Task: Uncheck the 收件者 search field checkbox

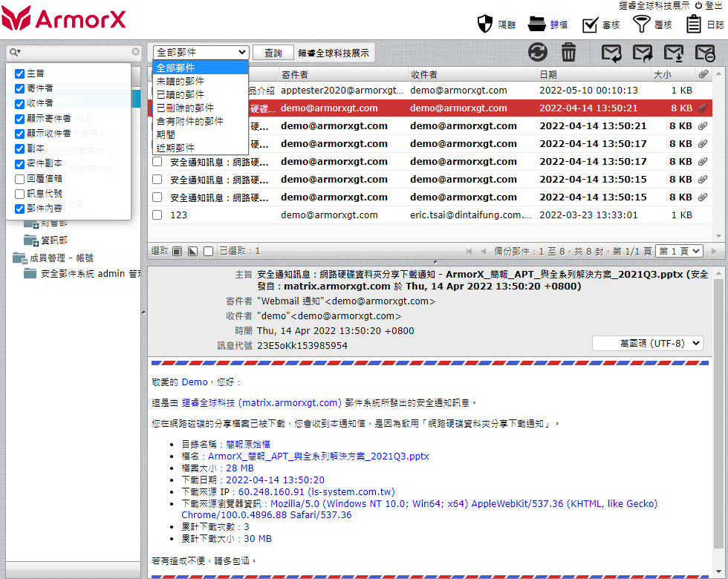Action: (x=19, y=103)
